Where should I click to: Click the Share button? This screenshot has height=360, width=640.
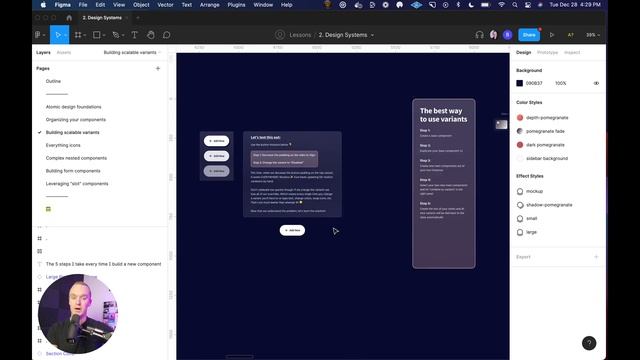coord(529,35)
